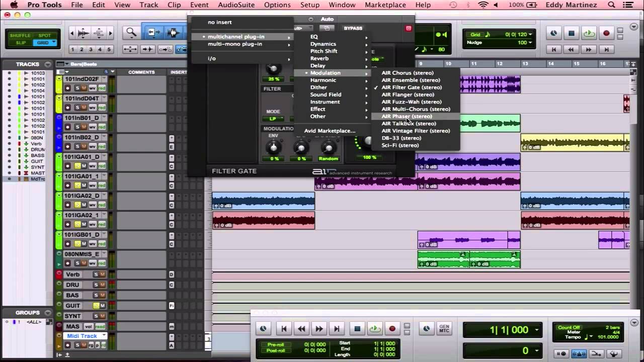Toggle the plug-in BYPASS button
644x362 pixels.
point(353,28)
